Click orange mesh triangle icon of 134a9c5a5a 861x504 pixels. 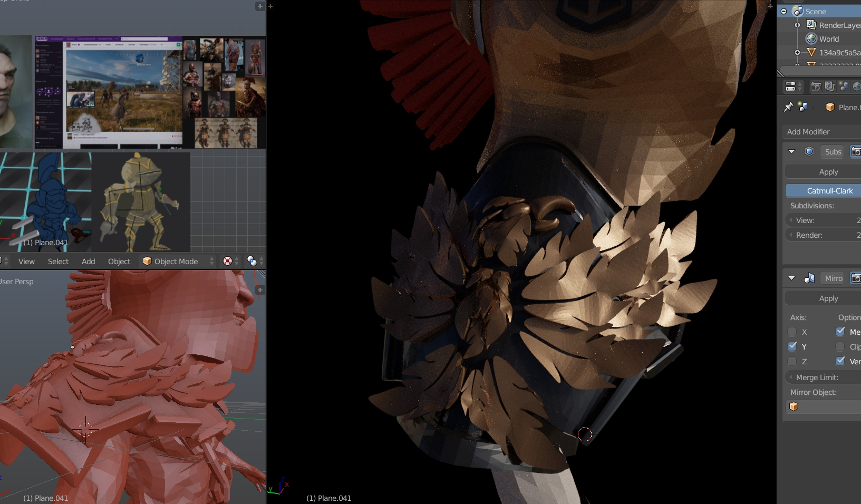811,52
